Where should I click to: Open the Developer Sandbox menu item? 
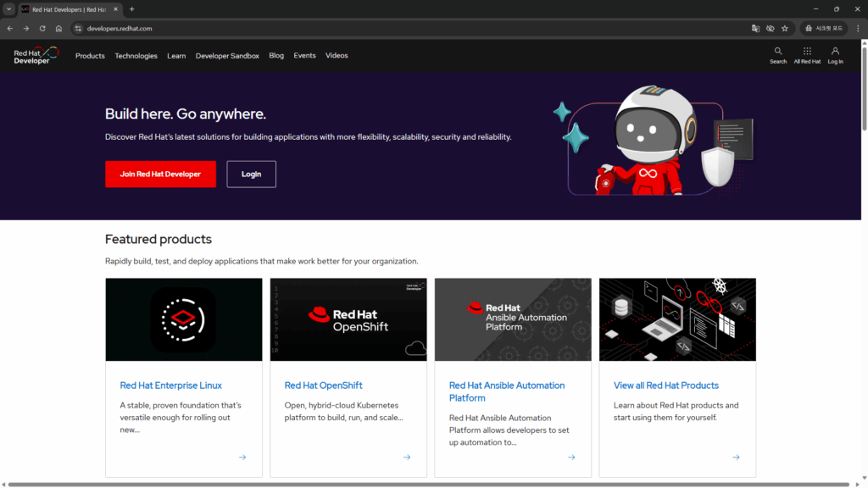click(x=227, y=56)
